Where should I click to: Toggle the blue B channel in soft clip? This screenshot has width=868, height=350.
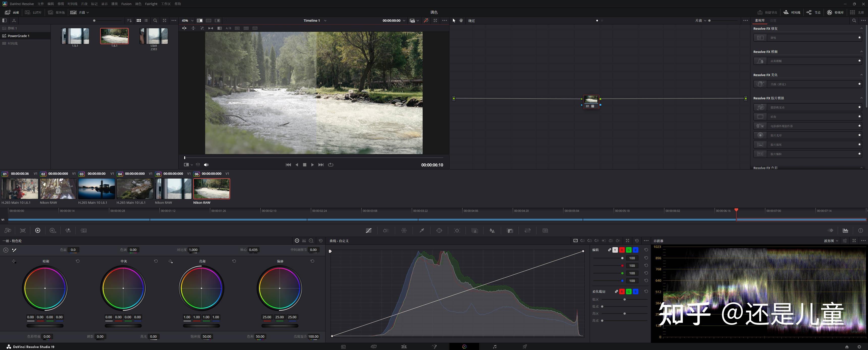click(636, 291)
